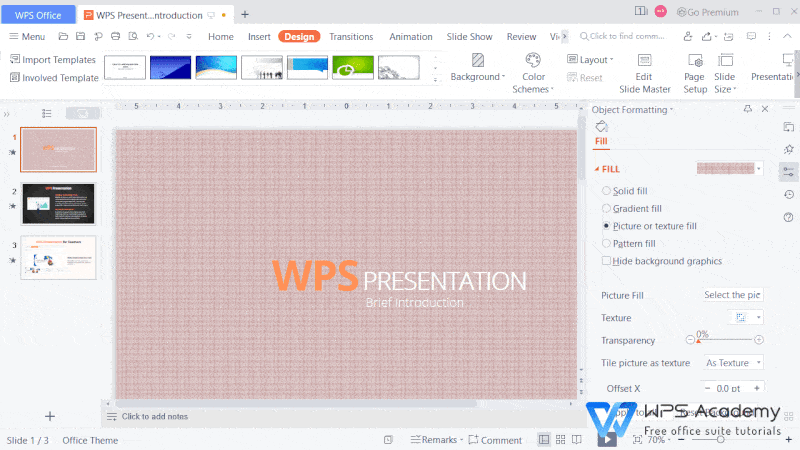Open the main Menu
This screenshot has width=800, height=450.
pos(27,36)
